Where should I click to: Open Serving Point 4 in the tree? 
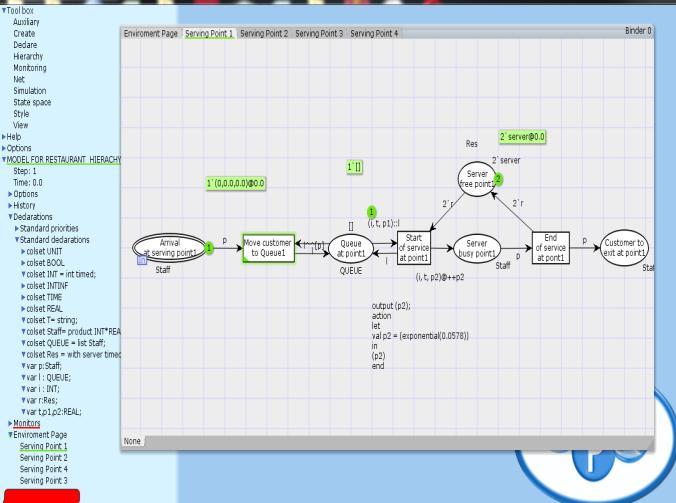(x=44, y=469)
